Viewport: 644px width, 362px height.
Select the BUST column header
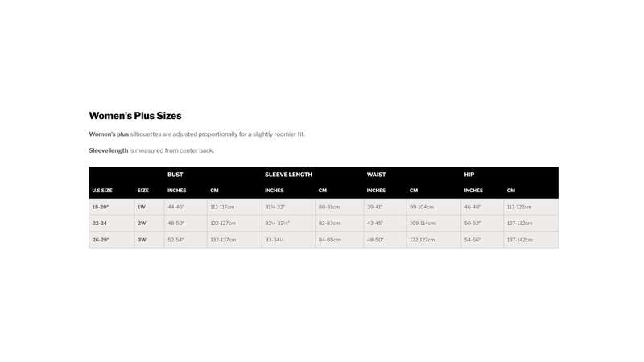coord(175,175)
